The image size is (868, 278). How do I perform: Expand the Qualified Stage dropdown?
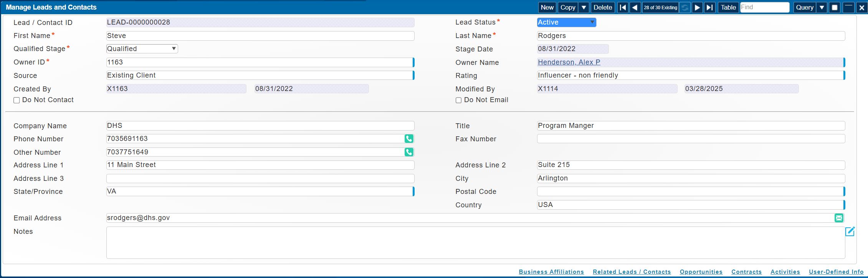tap(142, 49)
